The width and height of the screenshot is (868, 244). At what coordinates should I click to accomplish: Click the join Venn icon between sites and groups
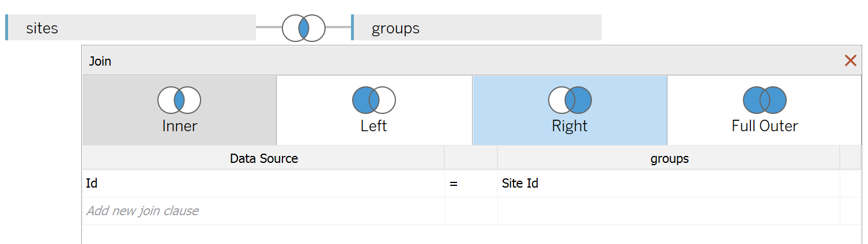coord(304,28)
